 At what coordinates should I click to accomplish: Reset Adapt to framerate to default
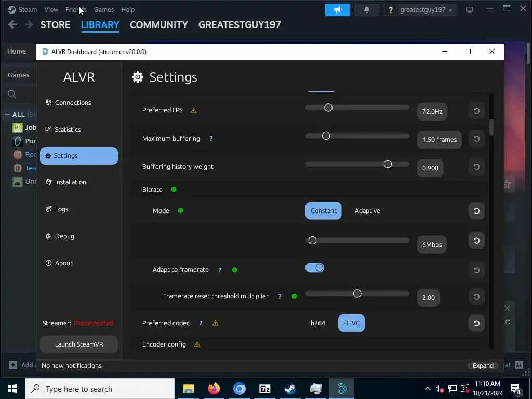476,270
